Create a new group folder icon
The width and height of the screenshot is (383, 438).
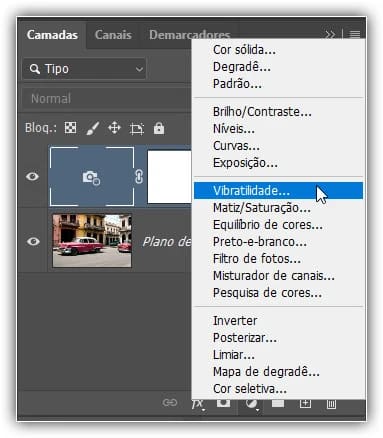[x=278, y=403]
